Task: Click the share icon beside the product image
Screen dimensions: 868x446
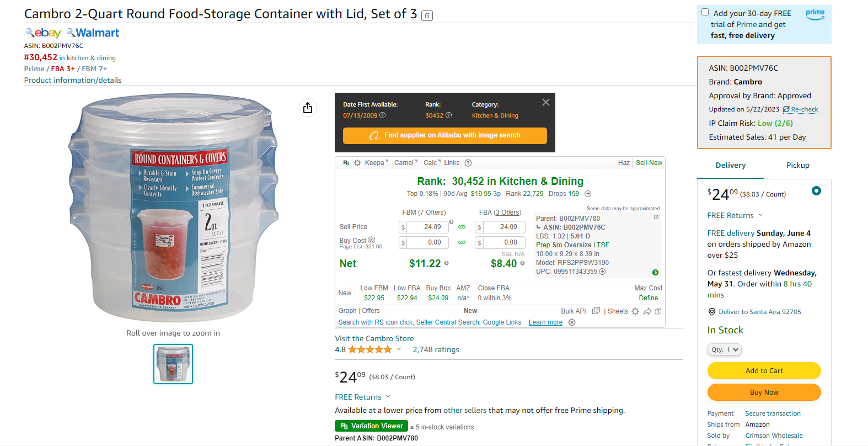Action: [x=308, y=108]
